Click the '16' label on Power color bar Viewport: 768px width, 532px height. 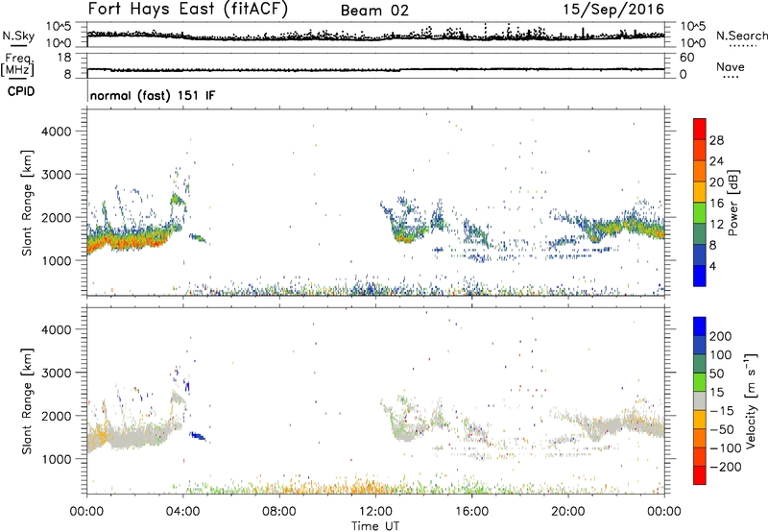pyautogui.click(x=716, y=204)
